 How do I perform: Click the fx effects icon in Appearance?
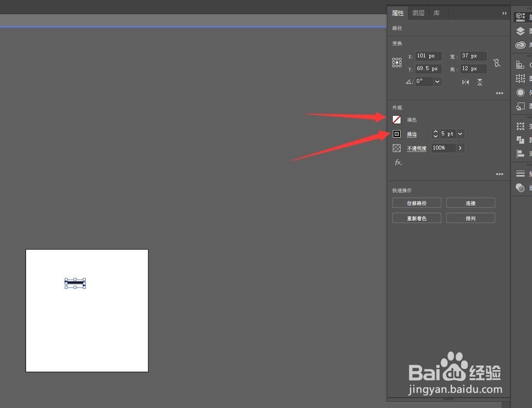(398, 162)
